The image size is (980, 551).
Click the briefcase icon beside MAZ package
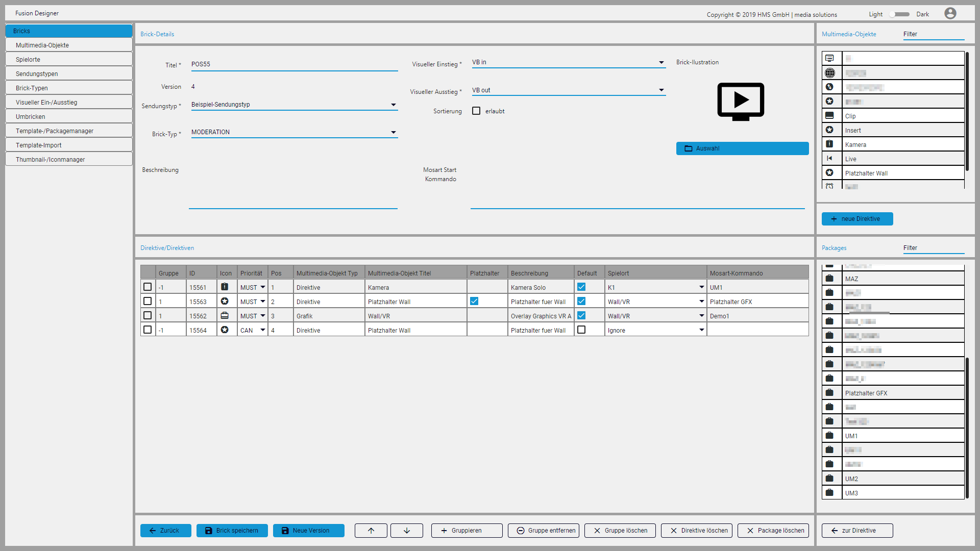829,279
